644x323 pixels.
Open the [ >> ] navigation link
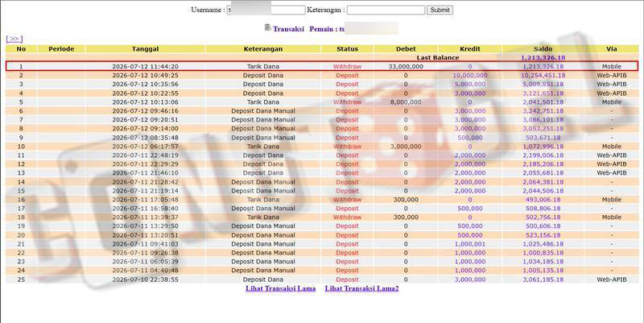[x=14, y=39]
